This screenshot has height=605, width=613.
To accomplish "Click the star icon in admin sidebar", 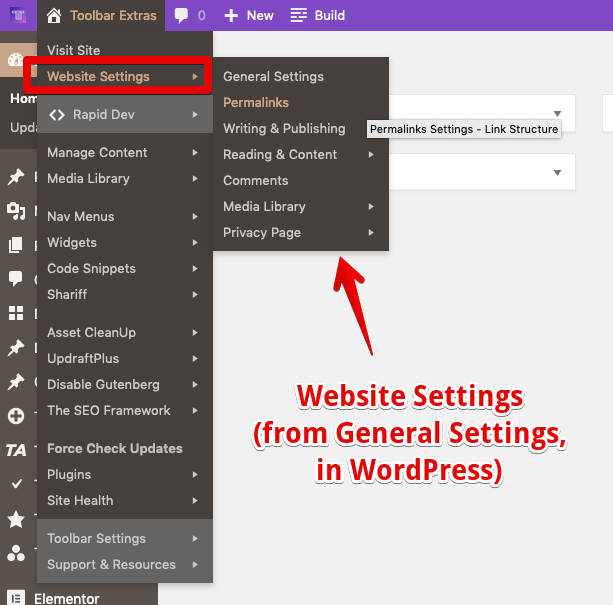I will [16, 519].
